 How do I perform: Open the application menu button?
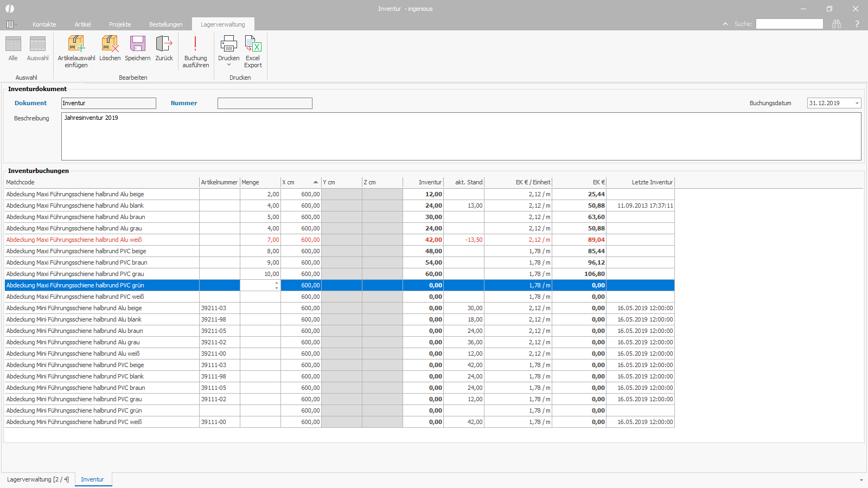click(11, 24)
